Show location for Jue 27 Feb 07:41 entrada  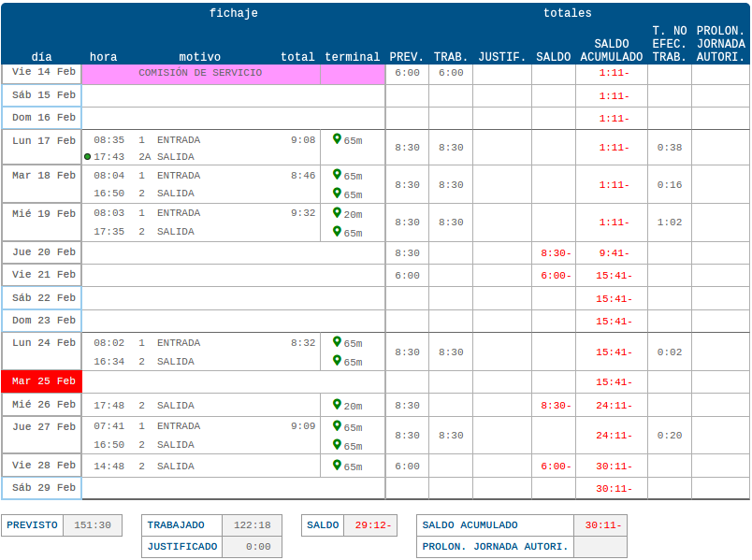pyautogui.click(x=337, y=426)
